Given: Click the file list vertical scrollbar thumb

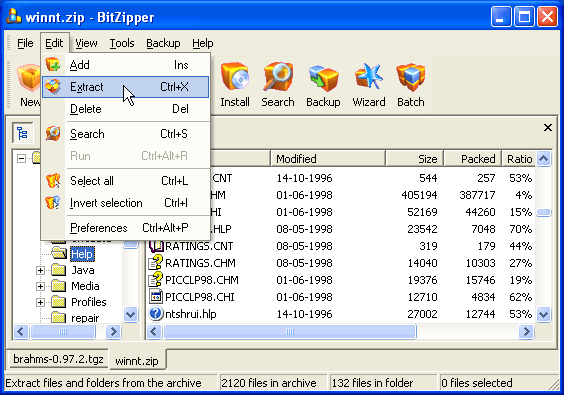Looking at the screenshot, I should 543,212.
